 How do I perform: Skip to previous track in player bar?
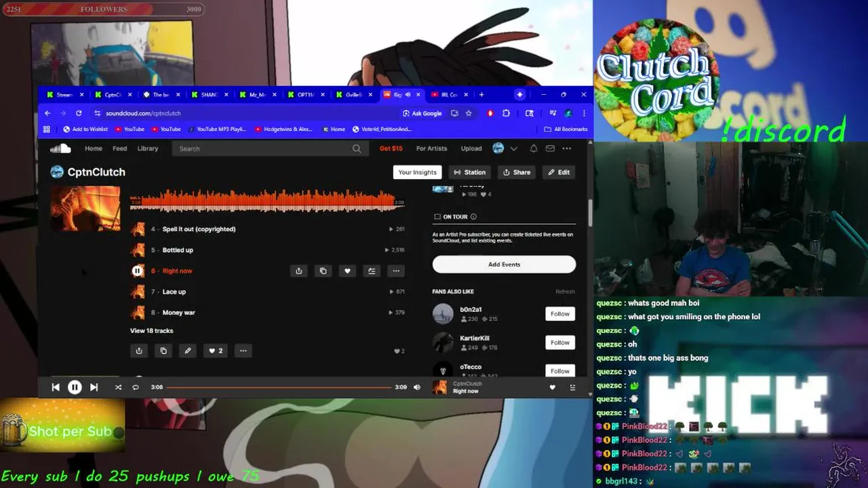[56, 387]
